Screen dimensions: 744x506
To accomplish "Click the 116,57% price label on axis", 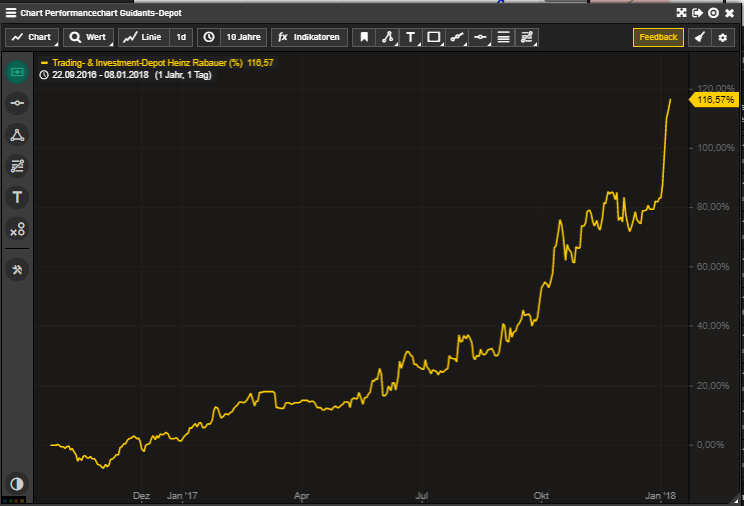I will pos(714,100).
